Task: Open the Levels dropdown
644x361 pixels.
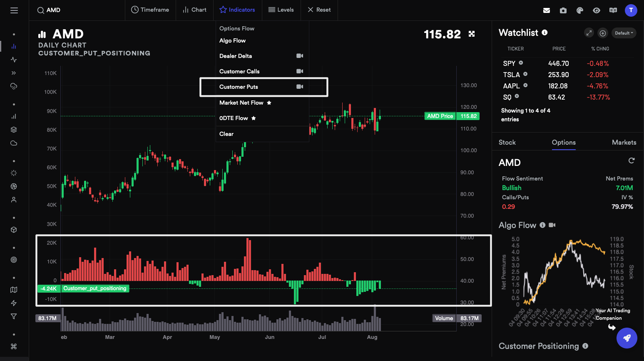Action: (x=281, y=10)
